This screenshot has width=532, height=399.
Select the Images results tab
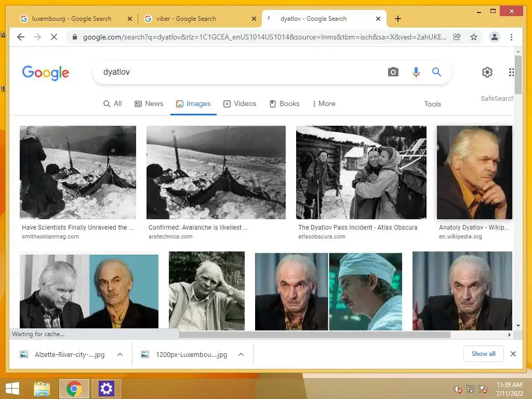[193, 104]
